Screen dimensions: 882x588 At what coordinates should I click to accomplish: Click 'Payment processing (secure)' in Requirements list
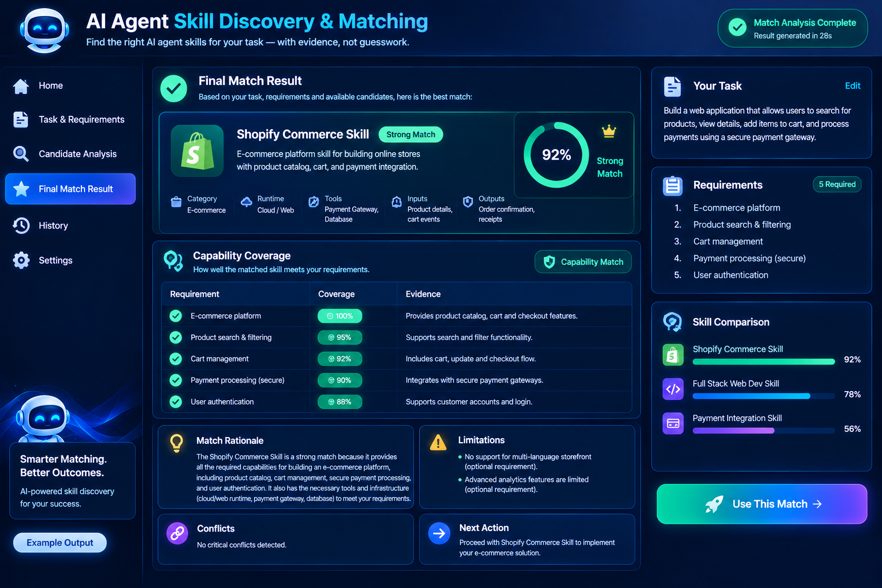pos(749,258)
